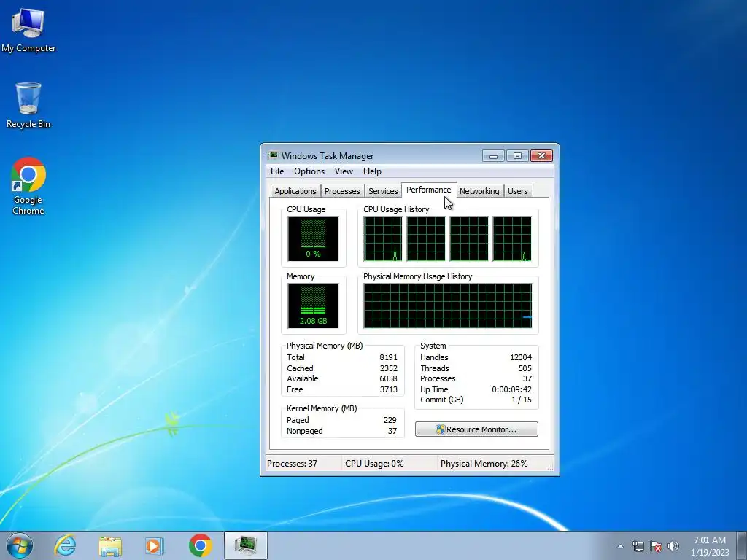Open Windows Media Player taskbar icon

click(154, 545)
